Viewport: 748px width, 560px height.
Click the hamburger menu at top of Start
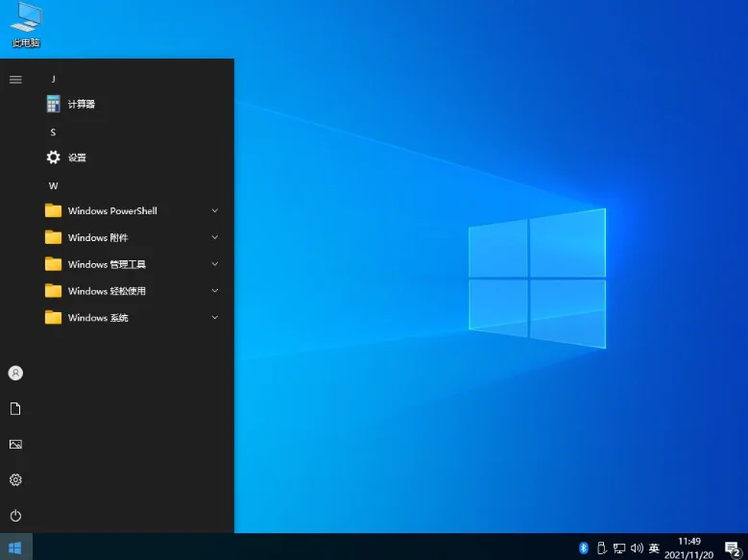(x=15, y=80)
